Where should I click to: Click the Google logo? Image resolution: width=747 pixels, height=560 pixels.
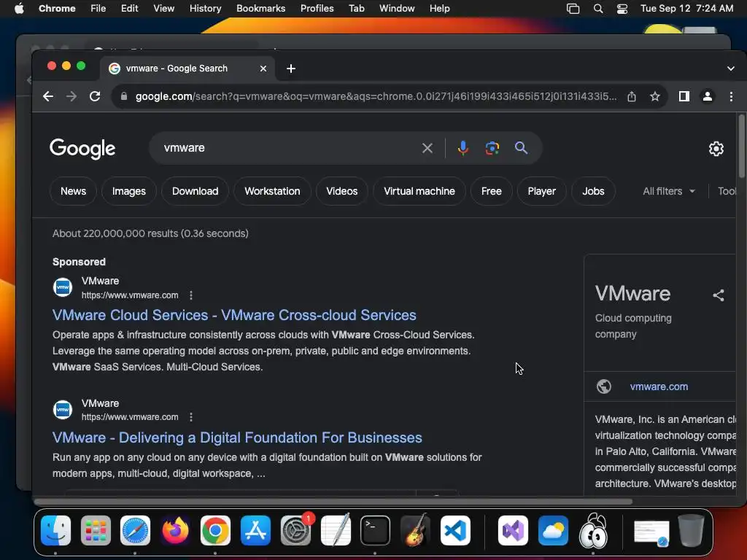[82, 149]
